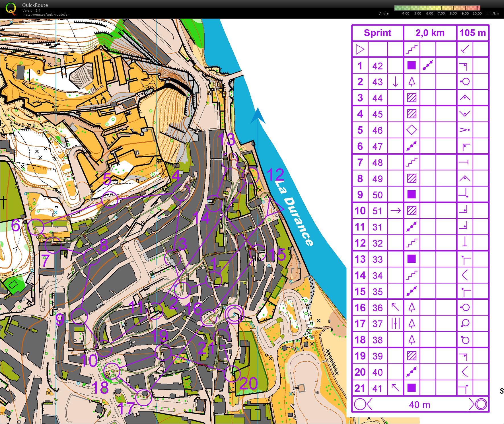Click the QuickRoute logo icon
The width and height of the screenshot is (504, 424).
pyautogui.click(x=11, y=9)
